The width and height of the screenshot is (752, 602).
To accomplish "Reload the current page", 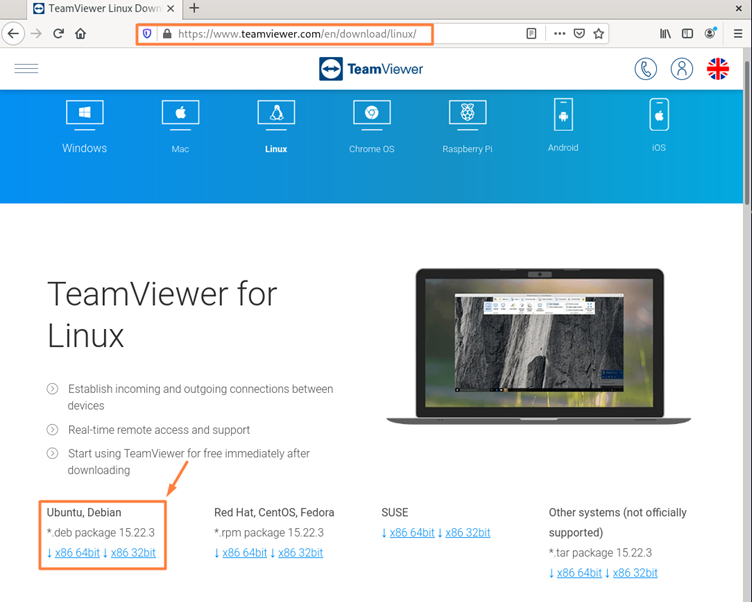I will point(59,34).
